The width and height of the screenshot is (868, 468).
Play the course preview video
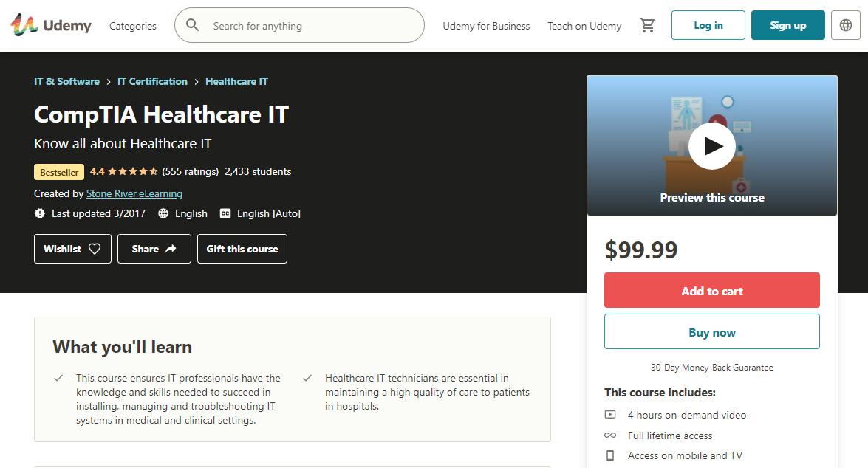711,145
